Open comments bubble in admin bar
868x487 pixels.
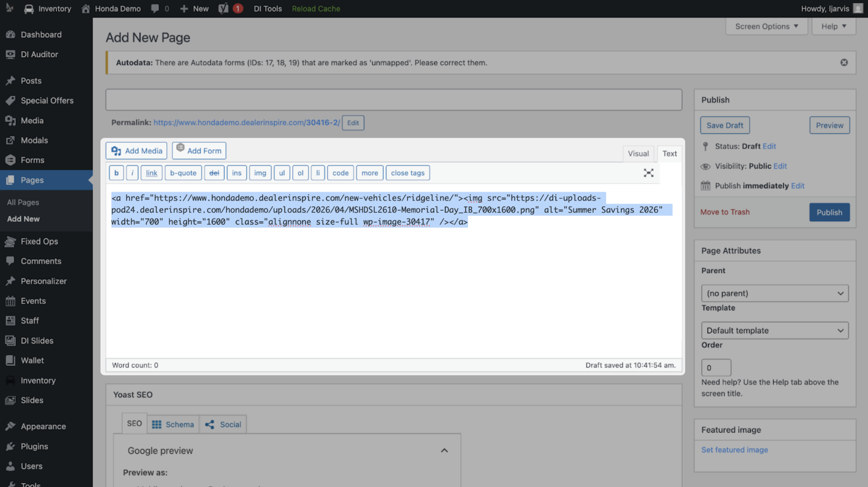click(x=160, y=8)
